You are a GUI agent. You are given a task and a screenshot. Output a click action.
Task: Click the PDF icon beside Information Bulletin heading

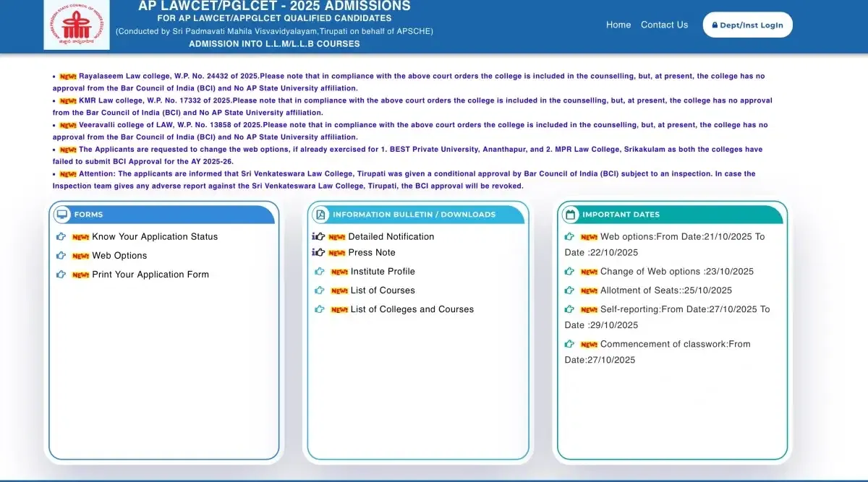coord(320,215)
